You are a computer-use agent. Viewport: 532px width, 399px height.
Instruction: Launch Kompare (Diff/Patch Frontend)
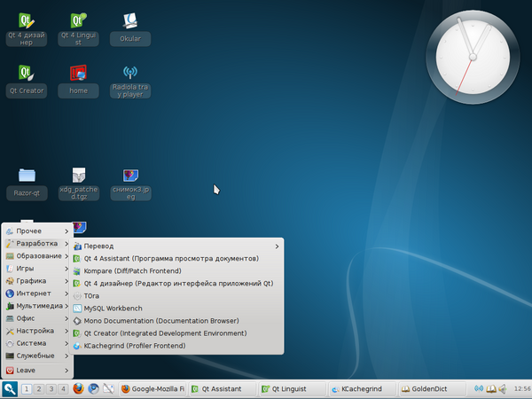point(176,271)
